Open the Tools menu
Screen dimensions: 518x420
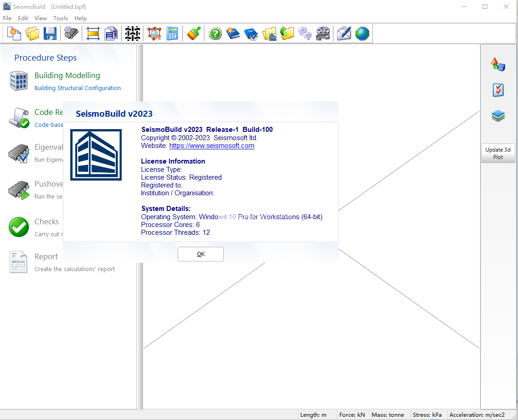[60, 18]
